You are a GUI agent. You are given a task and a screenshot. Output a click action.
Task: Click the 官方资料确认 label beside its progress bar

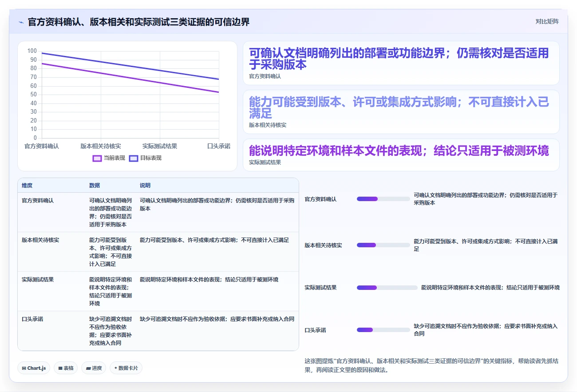pyautogui.click(x=320, y=199)
